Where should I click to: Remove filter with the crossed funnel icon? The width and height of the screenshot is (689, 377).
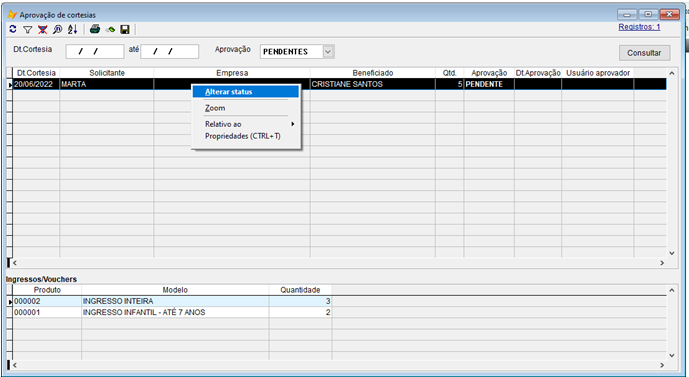point(43,29)
